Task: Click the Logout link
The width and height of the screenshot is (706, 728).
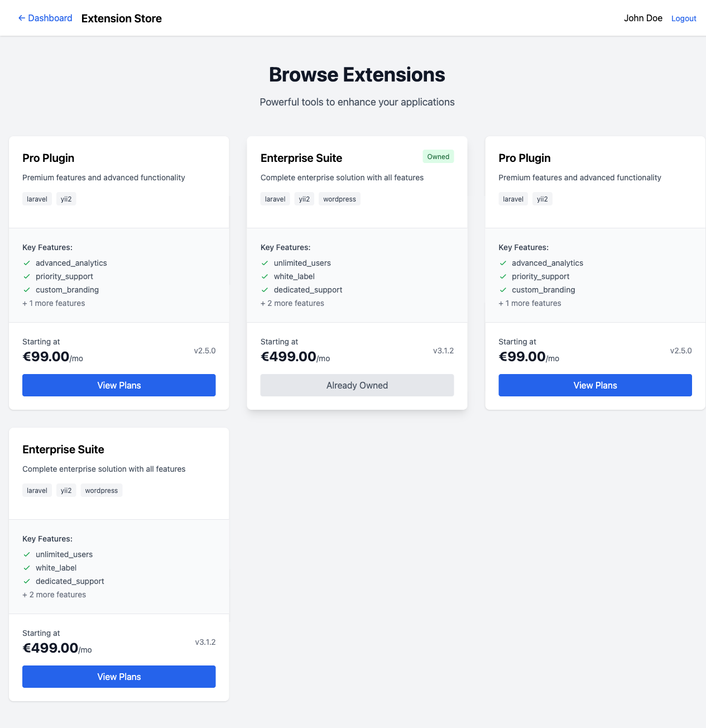Action: point(683,18)
